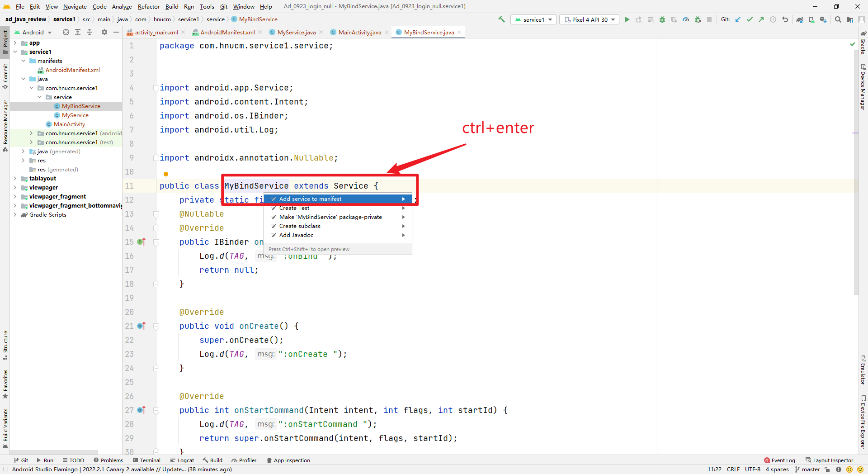Click Git Show History clock icon

coord(773,19)
